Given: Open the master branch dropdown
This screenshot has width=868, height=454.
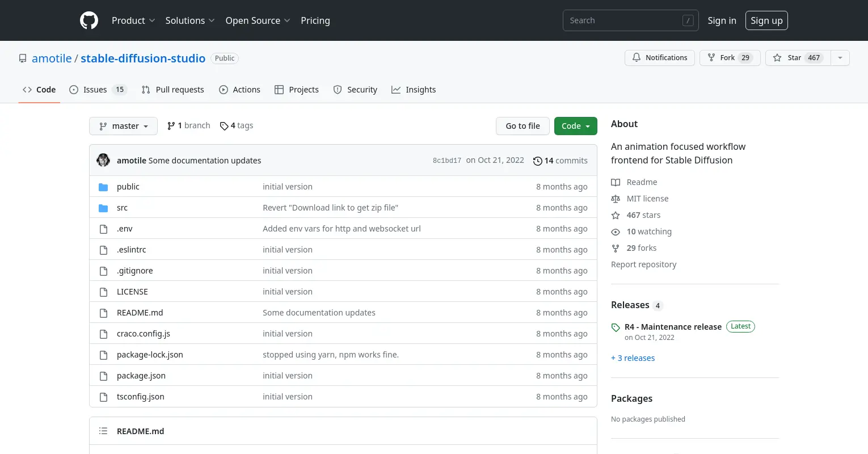Looking at the screenshot, I should (x=123, y=126).
